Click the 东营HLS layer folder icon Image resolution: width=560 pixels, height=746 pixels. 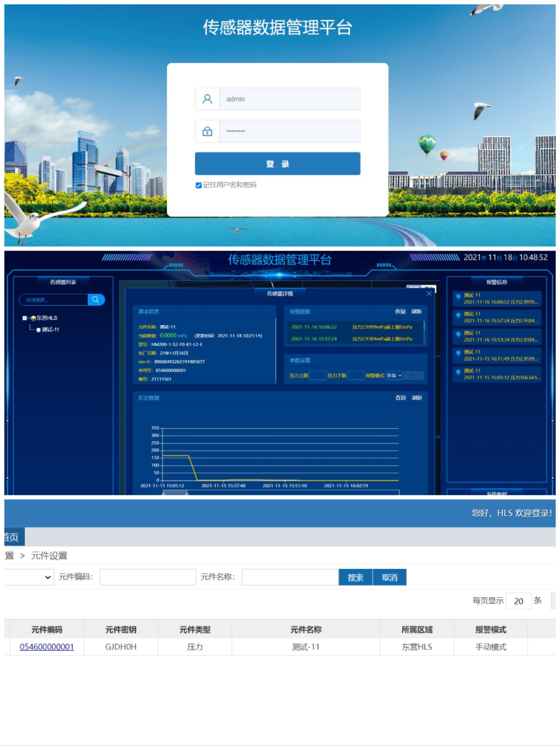pos(33,318)
